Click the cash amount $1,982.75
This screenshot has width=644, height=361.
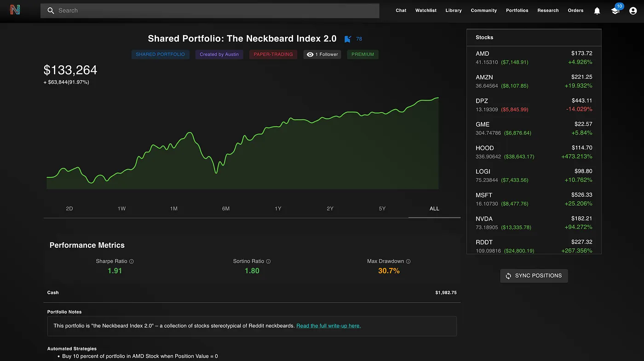(446, 293)
